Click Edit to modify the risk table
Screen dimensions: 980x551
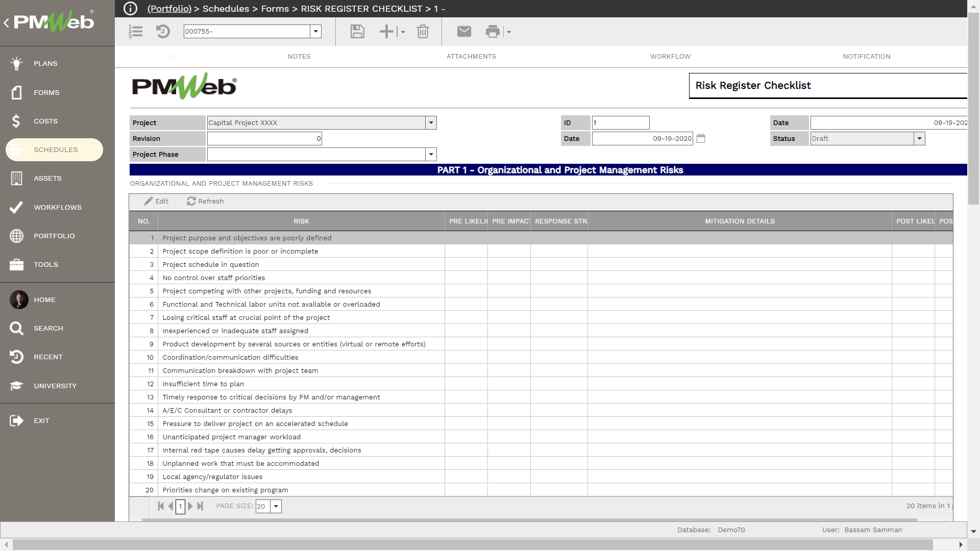click(x=156, y=201)
